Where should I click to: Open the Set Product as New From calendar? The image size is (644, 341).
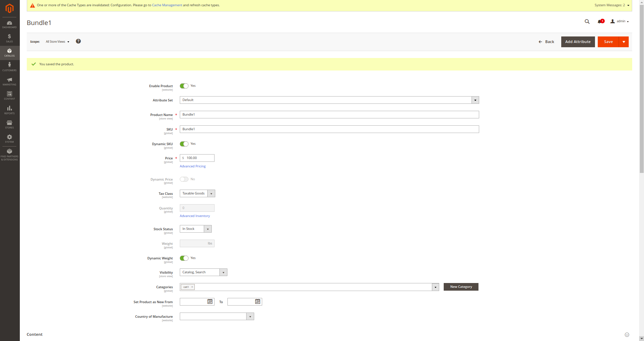point(210,302)
